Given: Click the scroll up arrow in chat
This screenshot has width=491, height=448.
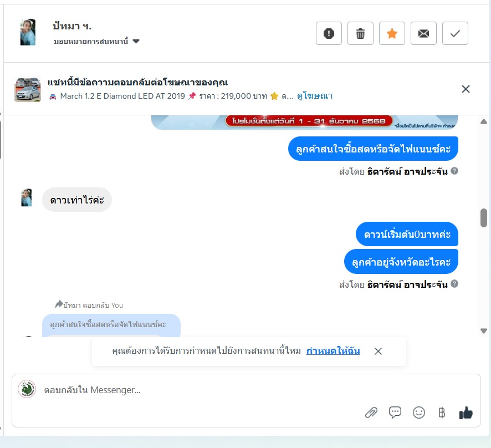Looking at the screenshot, I should pyautogui.click(x=483, y=121).
